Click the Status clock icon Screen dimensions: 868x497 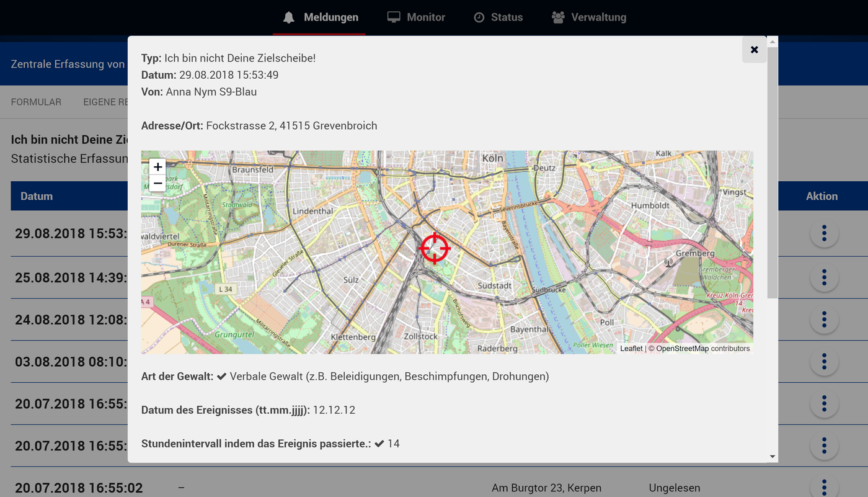477,17
